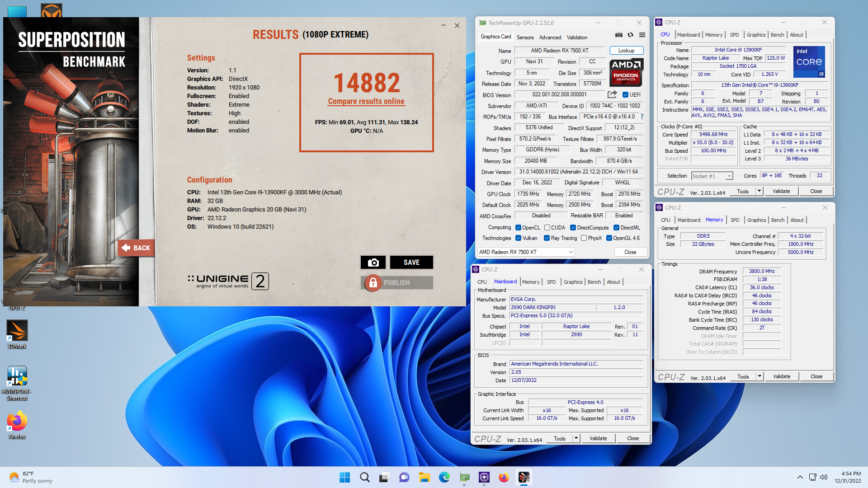This screenshot has width=868, height=488.
Task: Open Firefox desktop shortcut
Action: (17, 425)
